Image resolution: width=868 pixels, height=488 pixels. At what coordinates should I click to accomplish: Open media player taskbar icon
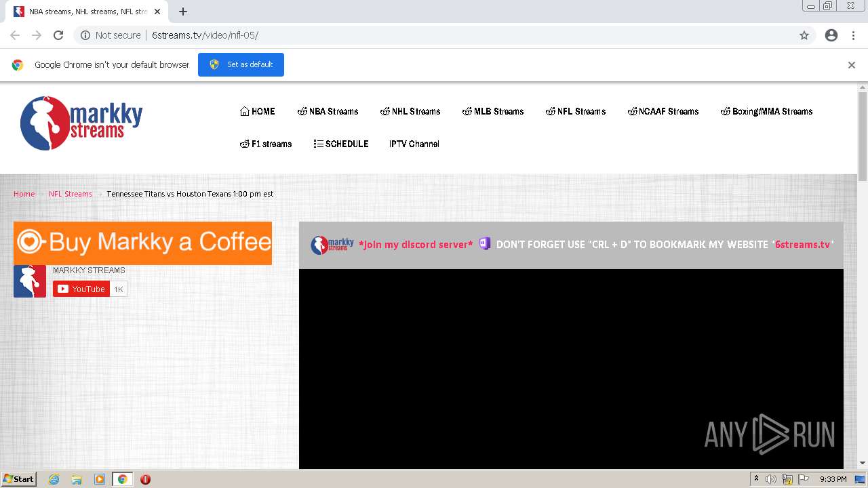tap(100, 479)
